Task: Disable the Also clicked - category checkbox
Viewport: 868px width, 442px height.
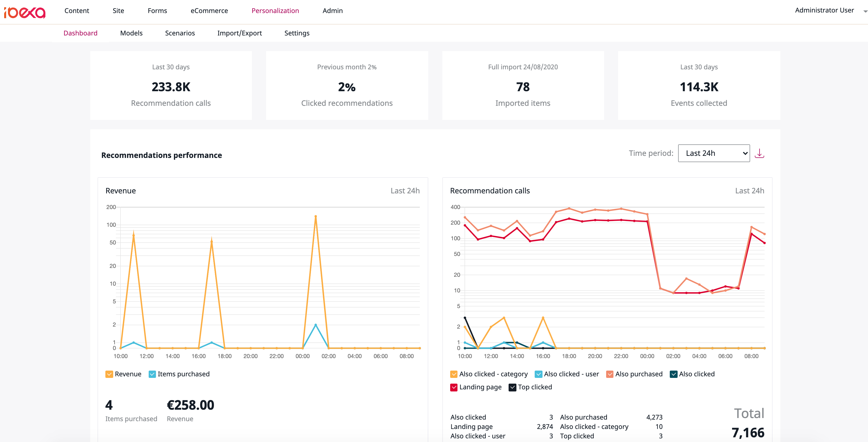Action: [x=453, y=374]
